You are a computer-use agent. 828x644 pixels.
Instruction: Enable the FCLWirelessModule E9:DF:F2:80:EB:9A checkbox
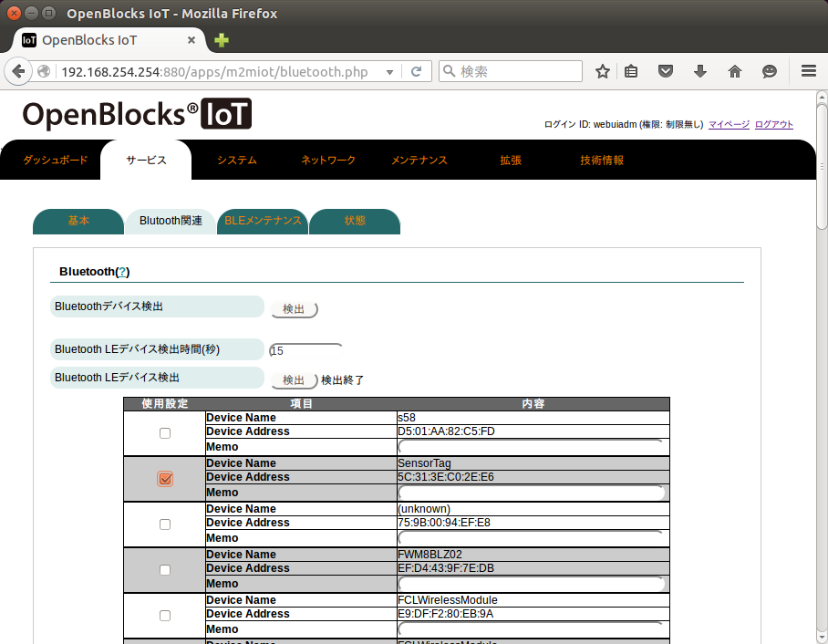pyautogui.click(x=165, y=616)
